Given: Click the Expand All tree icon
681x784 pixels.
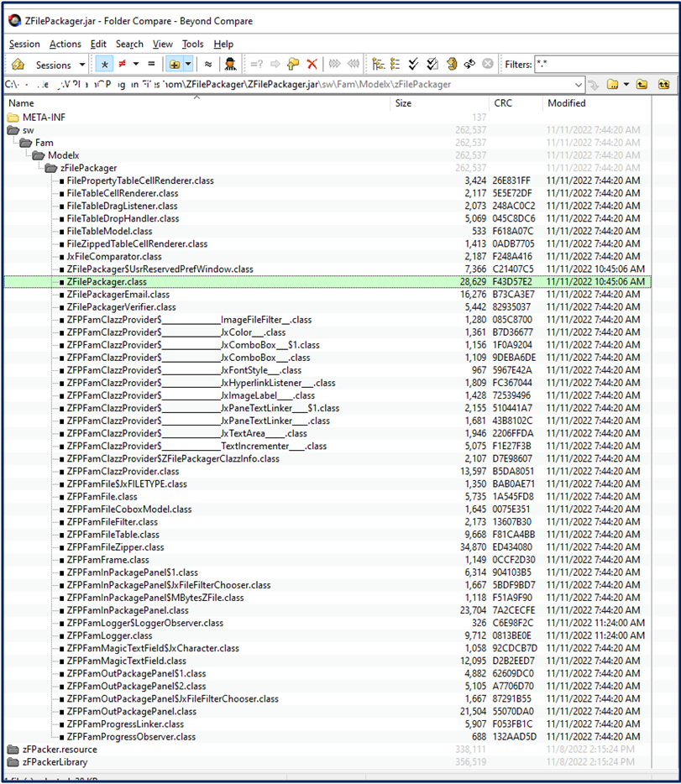Looking at the screenshot, I should pyautogui.click(x=377, y=65).
